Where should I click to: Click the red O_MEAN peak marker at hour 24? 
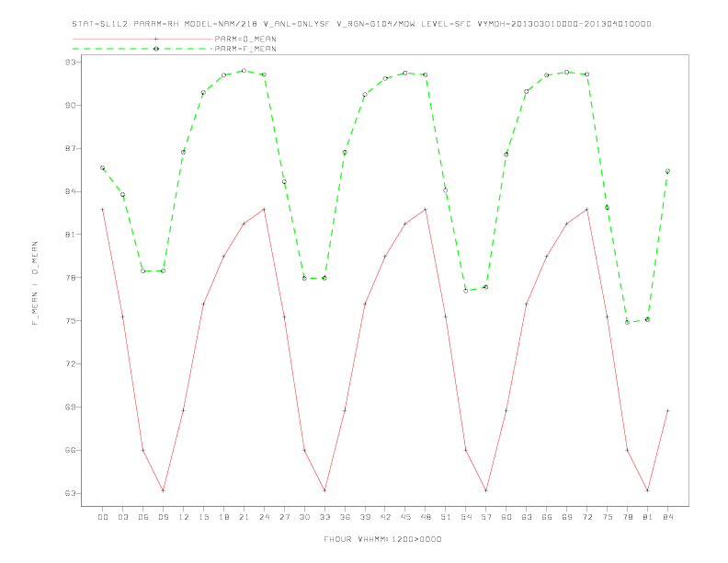pyautogui.click(x=264, y=210)
